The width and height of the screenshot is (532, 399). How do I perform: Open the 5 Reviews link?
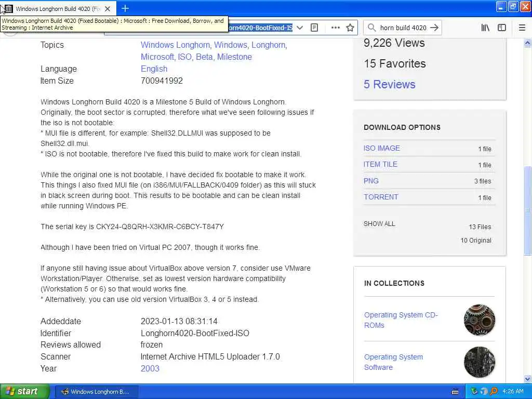tap(390, 85)
